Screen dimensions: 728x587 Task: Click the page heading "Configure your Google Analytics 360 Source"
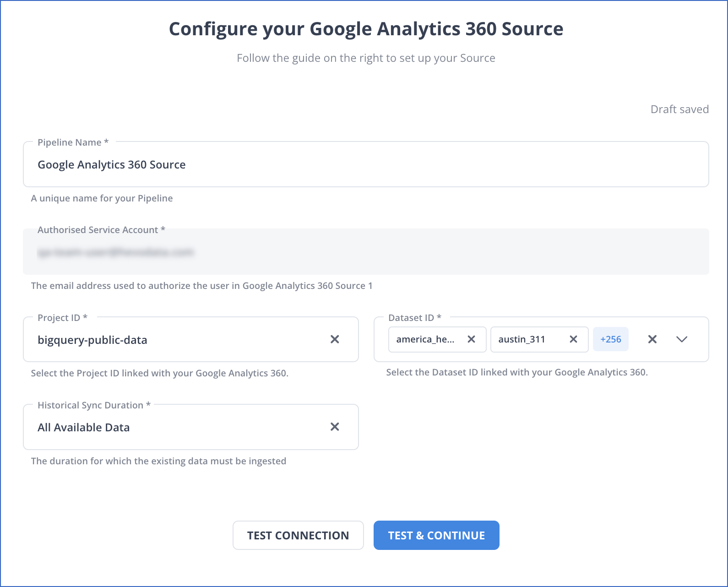366,29
